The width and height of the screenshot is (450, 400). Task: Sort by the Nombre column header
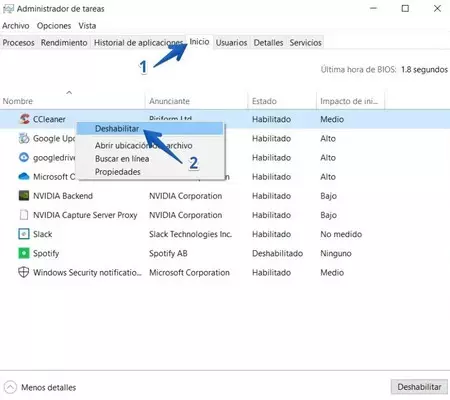[x=72, y=101]
